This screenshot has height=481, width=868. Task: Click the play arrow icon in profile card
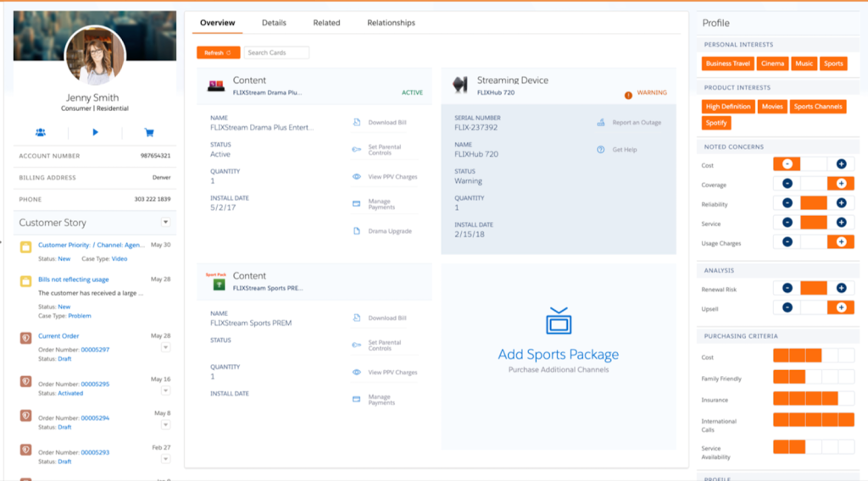pos(95,133)
